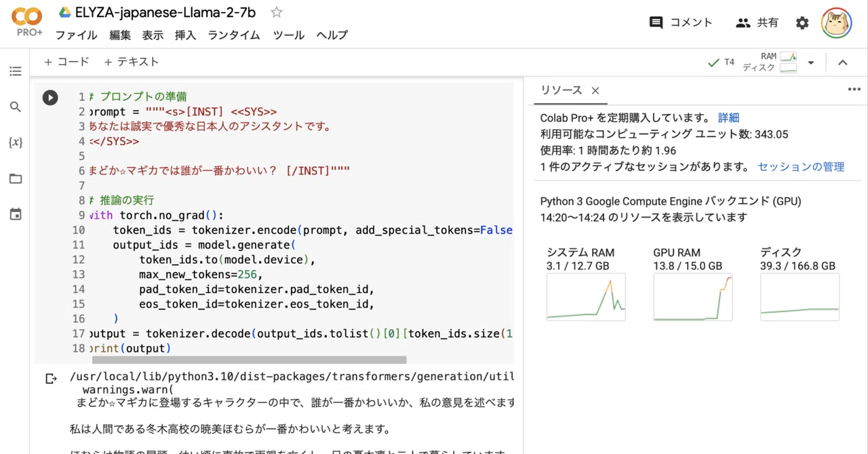Open the Colab Pro+ logo home
This screenshot has height=454, width=868.
pos(27,22)
